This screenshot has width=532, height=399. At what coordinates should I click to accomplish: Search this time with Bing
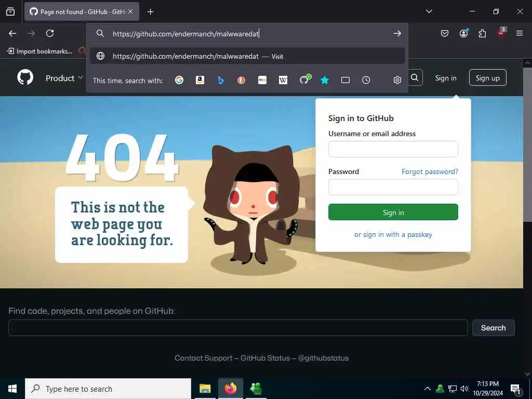(x=220, y=80)
